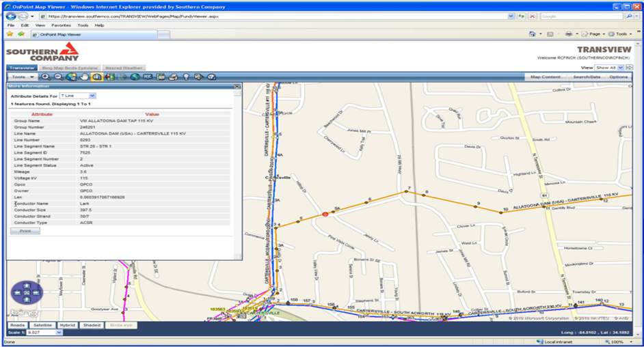The image size is (644, 347).
Task: Open the IE Page dropdown menu
Action: coord(594,34)
